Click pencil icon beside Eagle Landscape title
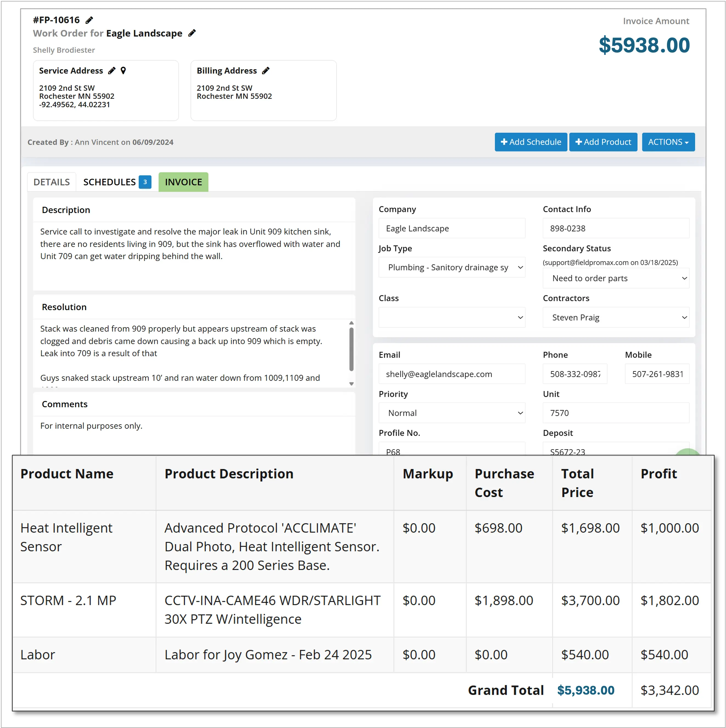Screen dimensions: 726x728 click(192, 33)
